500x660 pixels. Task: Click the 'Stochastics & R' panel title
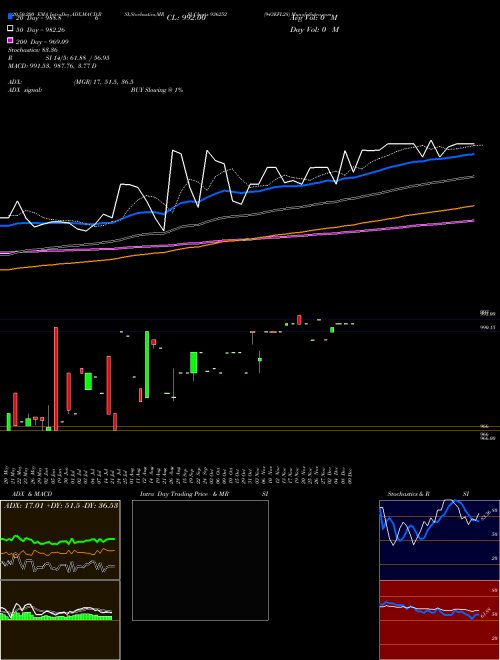point(409,494)
